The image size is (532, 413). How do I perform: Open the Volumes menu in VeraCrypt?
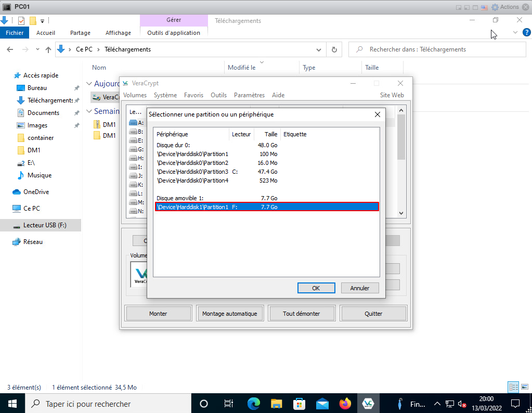point(135,95)
